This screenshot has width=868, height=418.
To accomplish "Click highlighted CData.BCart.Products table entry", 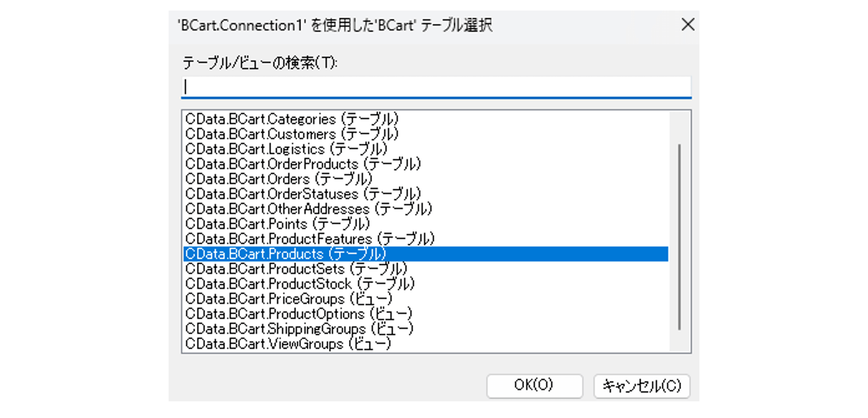I will tap(286, 254).
